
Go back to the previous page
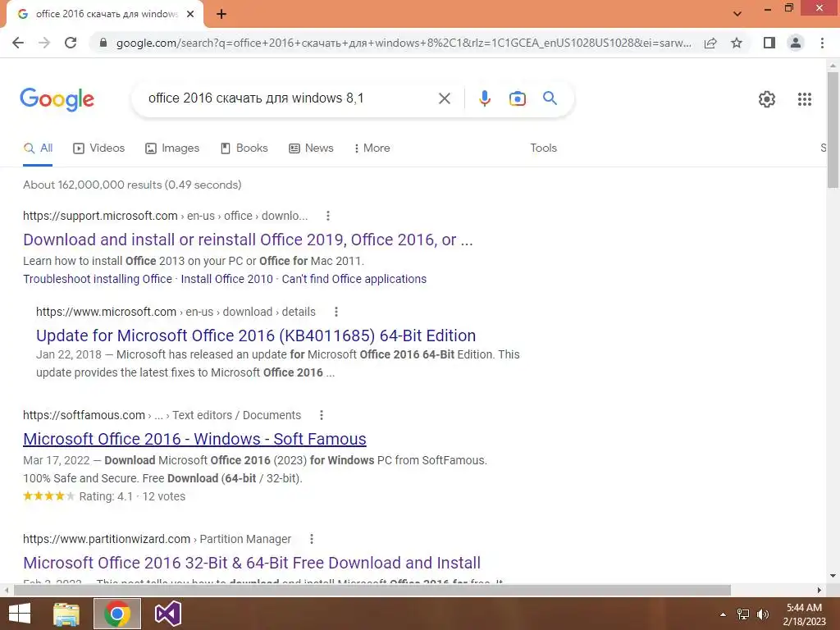point(18,43)
